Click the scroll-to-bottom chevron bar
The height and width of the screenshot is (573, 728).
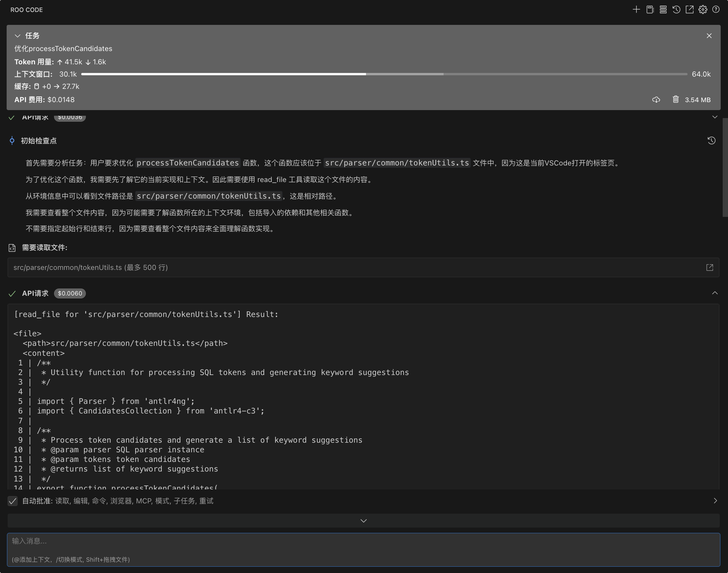coord(363,521)
